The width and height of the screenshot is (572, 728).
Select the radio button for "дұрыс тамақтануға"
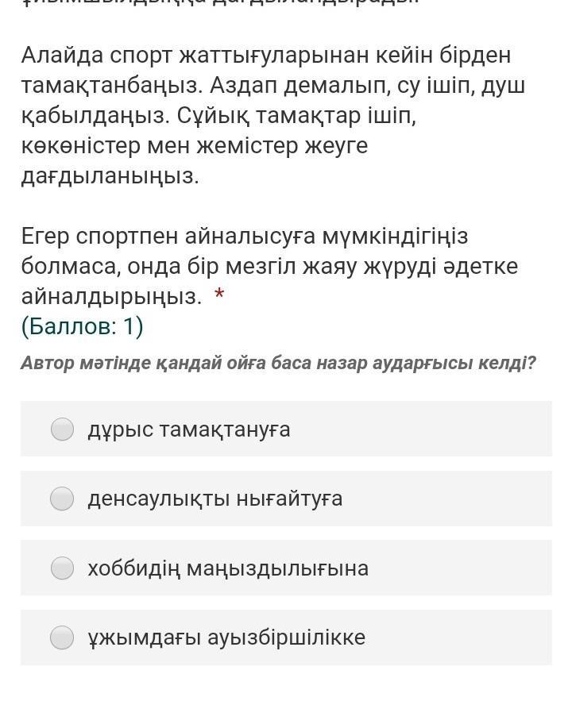[62, 429]
